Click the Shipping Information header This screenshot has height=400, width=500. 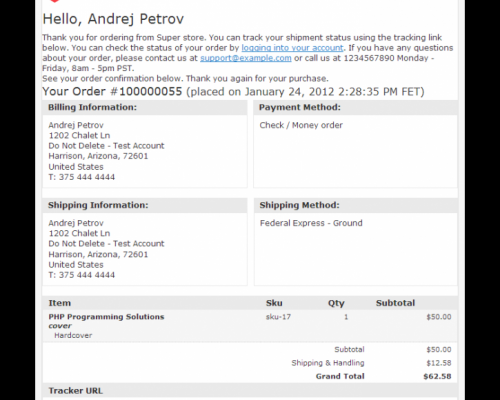145,205
